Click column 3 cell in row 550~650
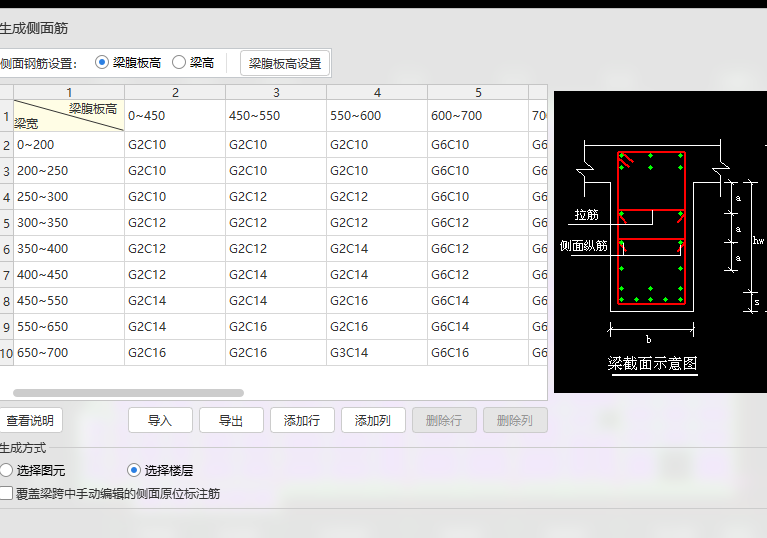 [276, 327]
